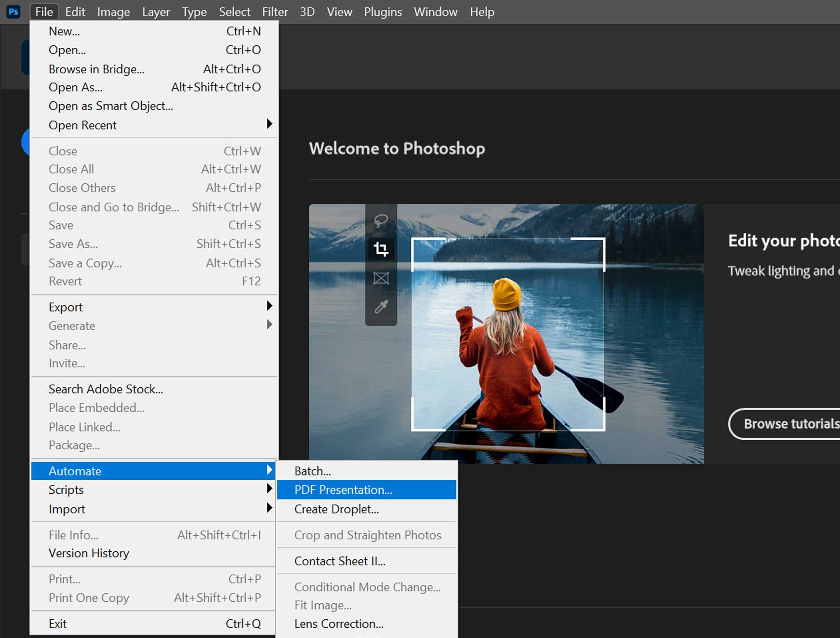Click the Photoshop Ps logo icon
The image size is (840, 638).
click(13, 12)
